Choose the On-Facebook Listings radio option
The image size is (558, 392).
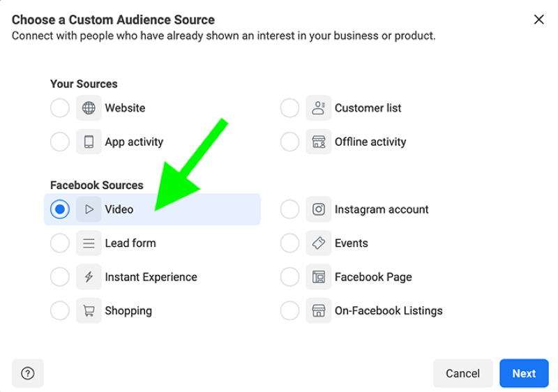289,310
